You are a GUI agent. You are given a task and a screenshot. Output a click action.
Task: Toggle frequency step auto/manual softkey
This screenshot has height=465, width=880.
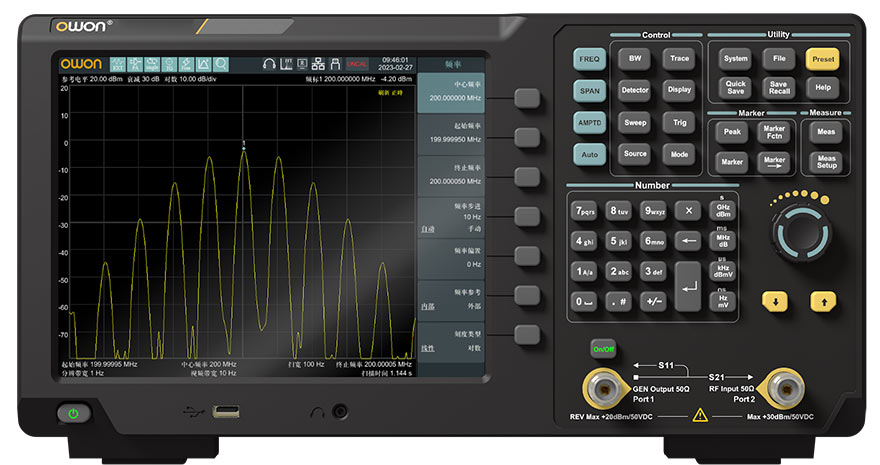[527, 216]
